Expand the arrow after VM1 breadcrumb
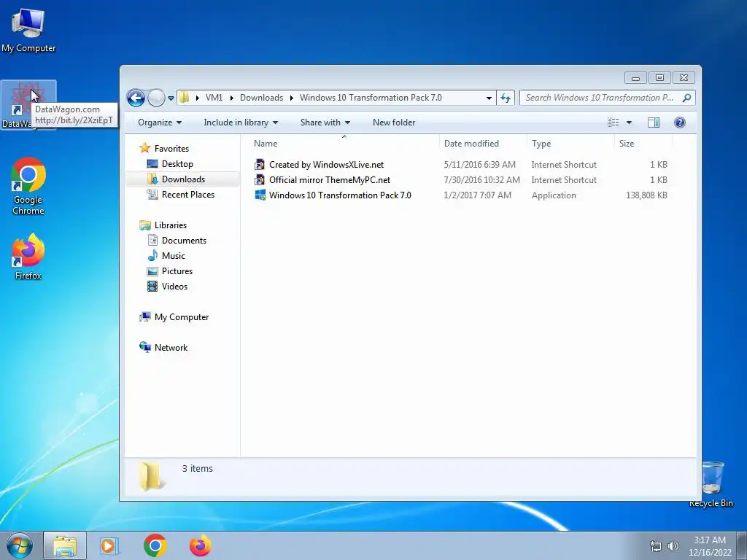The image size is (747, 560). 231,98
